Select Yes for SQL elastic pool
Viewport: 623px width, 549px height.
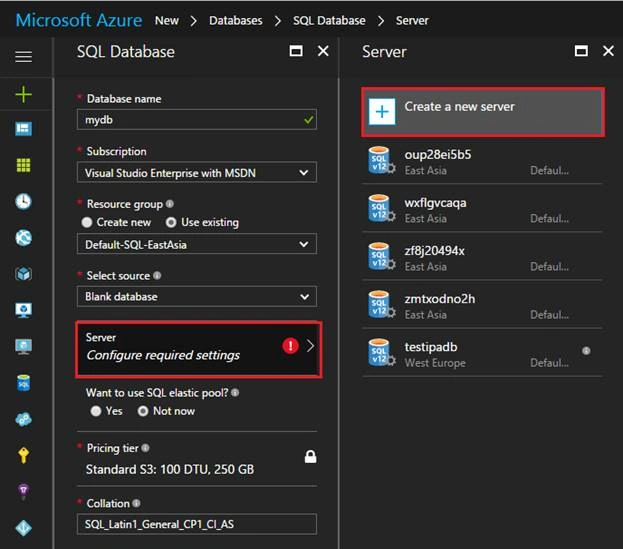(96, 411)
